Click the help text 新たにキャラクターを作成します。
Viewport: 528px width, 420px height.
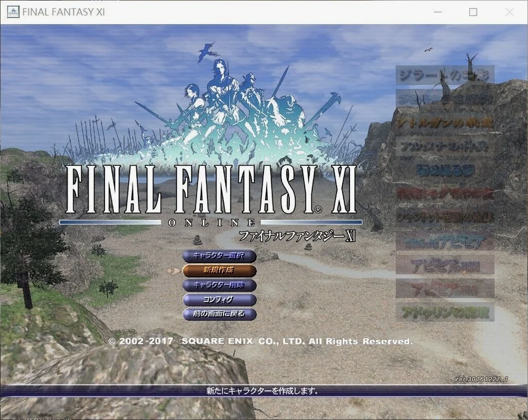pos(262,391)
